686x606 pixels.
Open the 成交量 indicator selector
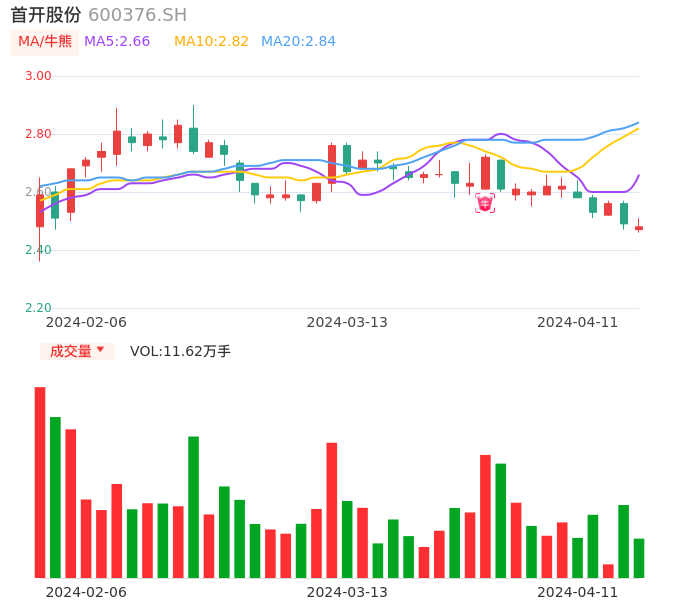(71, 351)
